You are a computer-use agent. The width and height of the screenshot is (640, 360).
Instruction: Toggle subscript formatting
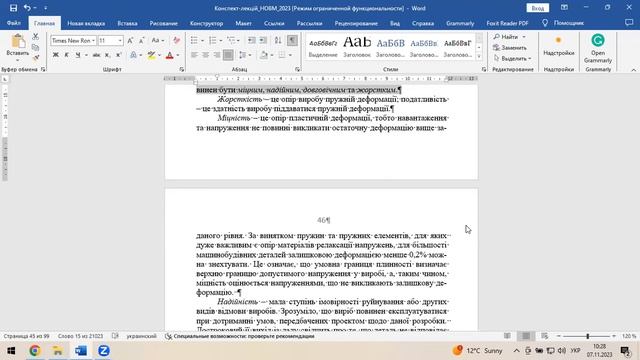(x=107, y=55)
